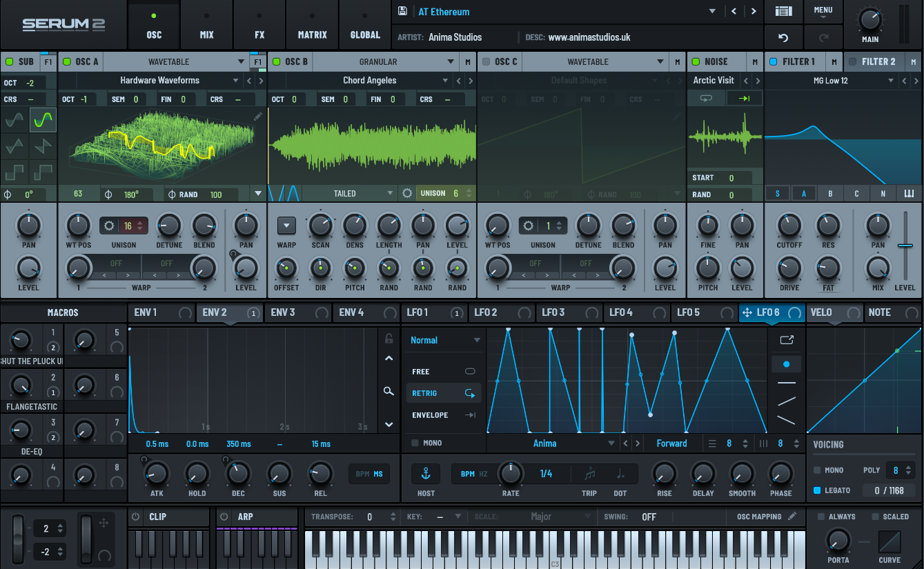The width and height of the screenshot is (924, 569).
Task: Mute OSC B with its M button
Action: pyautogui.click(x=468, y=62)
